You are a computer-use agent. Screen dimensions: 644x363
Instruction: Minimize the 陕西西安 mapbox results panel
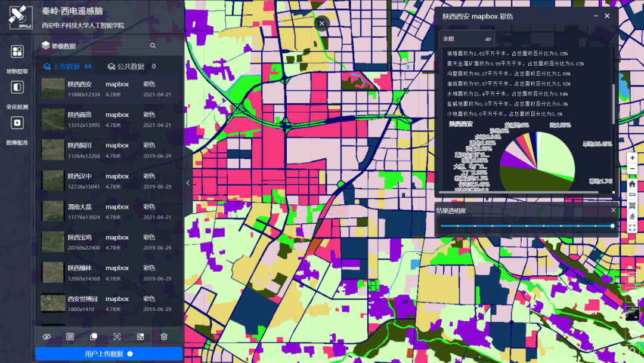[x=595, y=16]
